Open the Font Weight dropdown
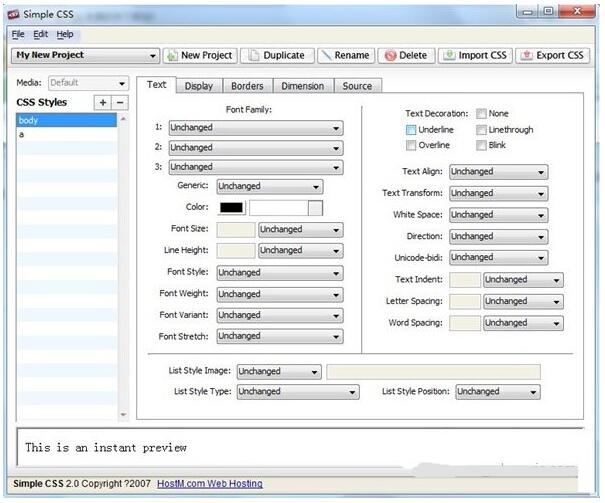605x503 pixels. click(280, 294)
